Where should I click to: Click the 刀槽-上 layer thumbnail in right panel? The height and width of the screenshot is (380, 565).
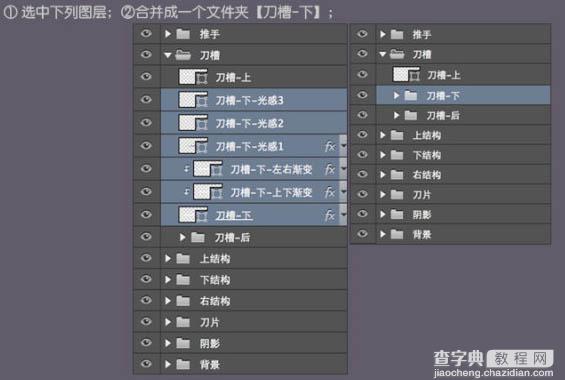point(400,74)
